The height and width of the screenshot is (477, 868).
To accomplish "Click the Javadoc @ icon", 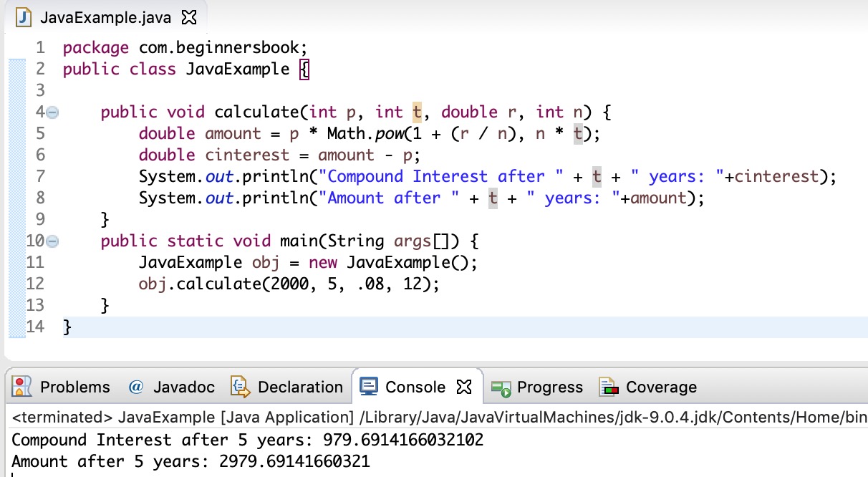I will pyautogui.click(x=136, y=387).
